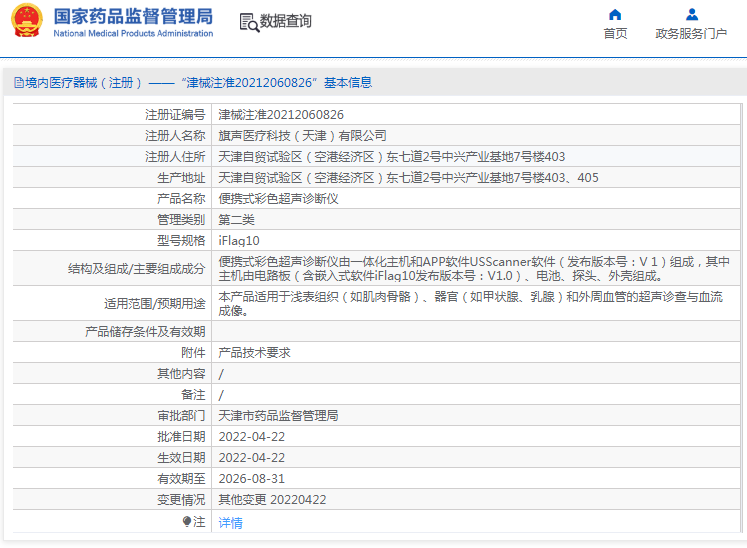The width and height of the screenshot is (747, 548).
Task: Open the 数据查询 search icon
Action: coord(249,22)
